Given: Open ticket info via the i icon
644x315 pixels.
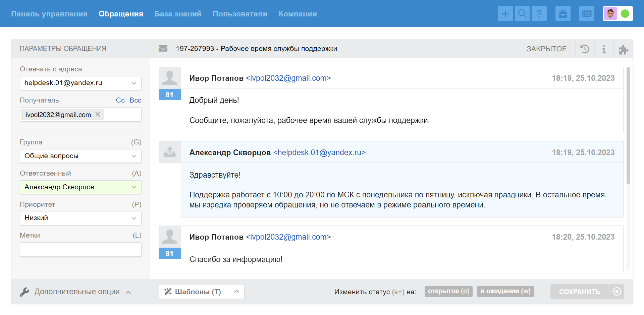Looking at the screenshot, I should [x=604, y=49].
